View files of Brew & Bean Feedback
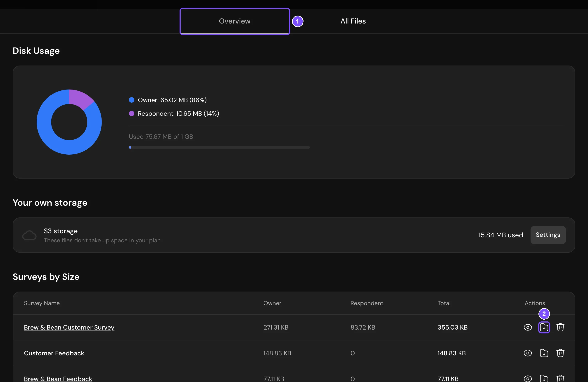 pos(528,379)
